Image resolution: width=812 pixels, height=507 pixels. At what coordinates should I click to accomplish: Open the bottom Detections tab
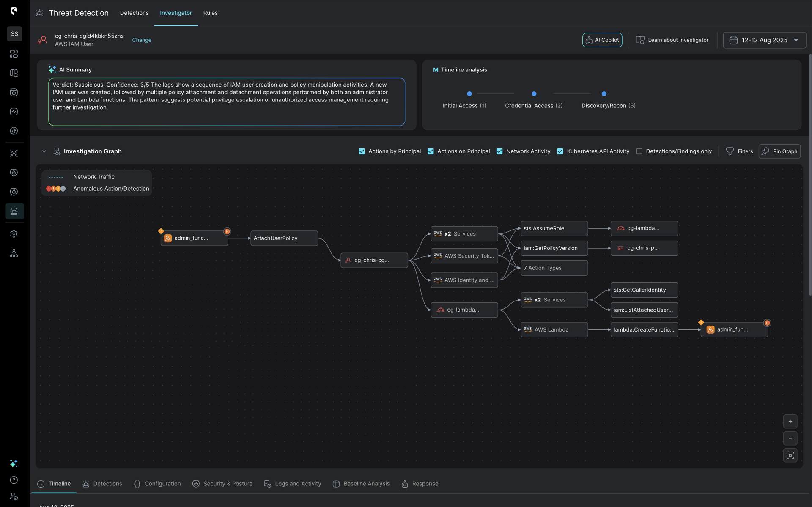pyautogui.click(x=102, y=484)
